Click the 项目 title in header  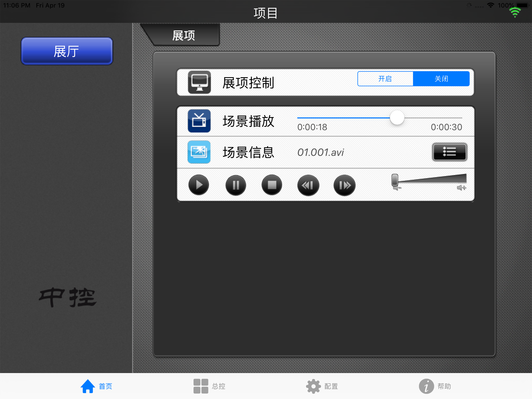[266, 13]
